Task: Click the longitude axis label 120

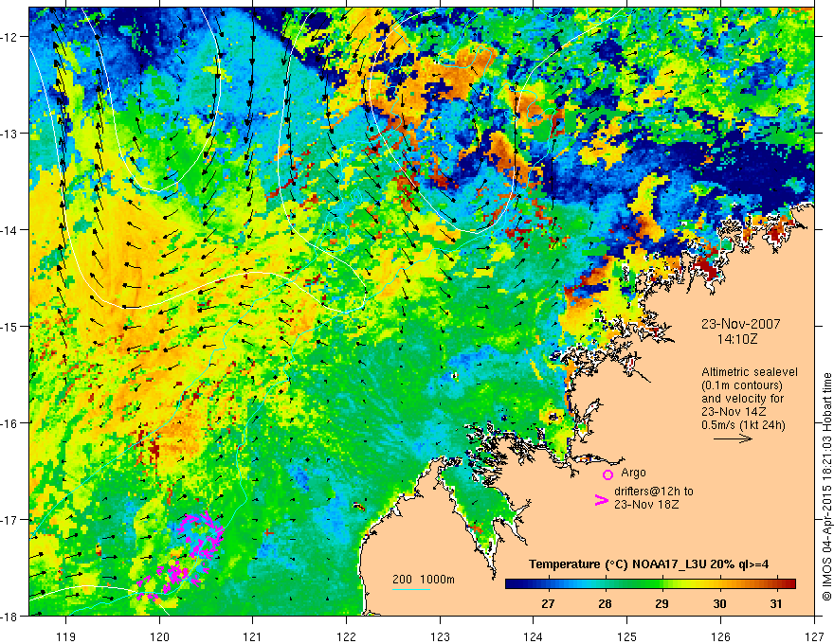Action: 159,637
